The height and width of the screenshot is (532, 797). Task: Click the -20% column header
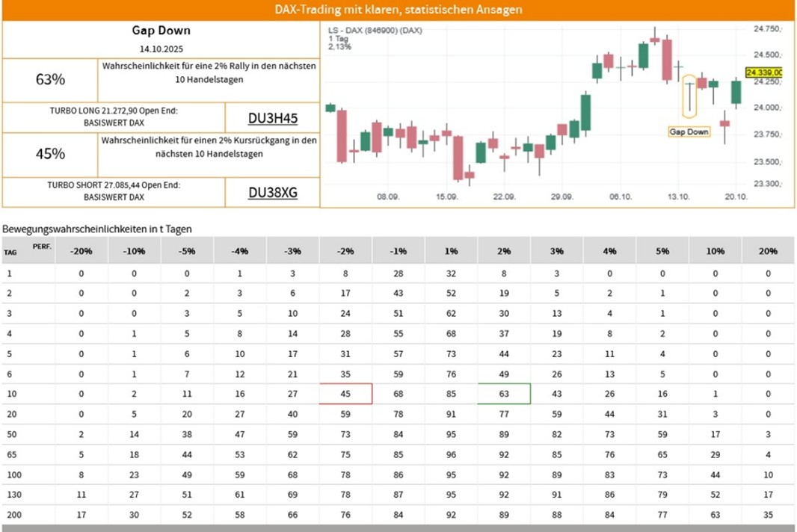pos(81,251)
